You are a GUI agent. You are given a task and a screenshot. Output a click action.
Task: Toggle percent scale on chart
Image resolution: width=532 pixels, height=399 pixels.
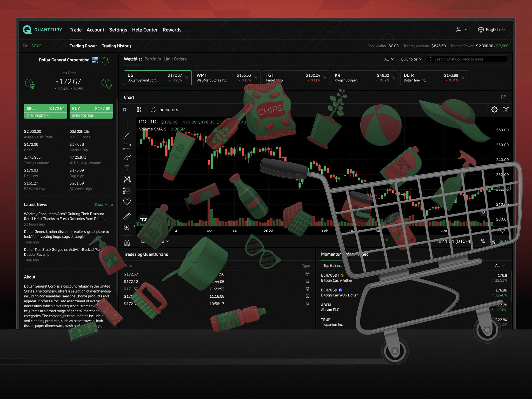point(483,241)
